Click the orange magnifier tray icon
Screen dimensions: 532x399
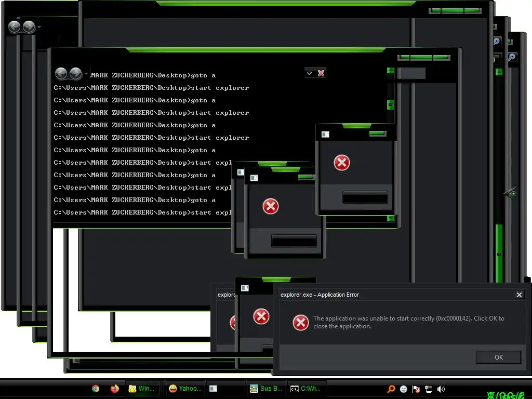(391, 389)
